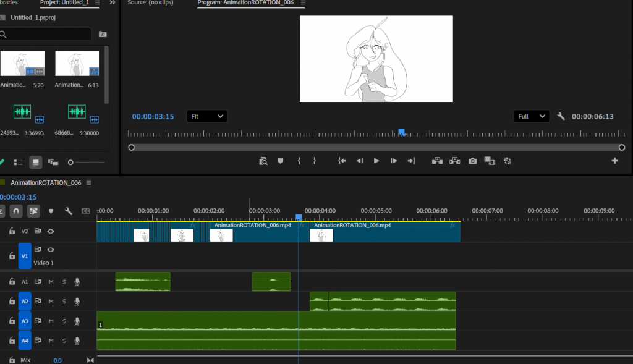Open the Full playback resolution dropdown
Image resolution: width=633 pixels, height=364 pixels.
(x=532, y=116)
